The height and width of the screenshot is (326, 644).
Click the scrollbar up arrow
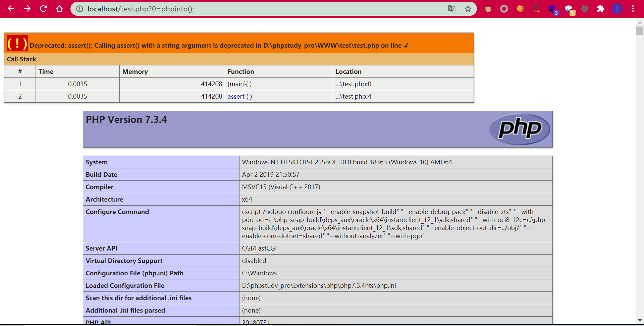[x=640, y=22]
